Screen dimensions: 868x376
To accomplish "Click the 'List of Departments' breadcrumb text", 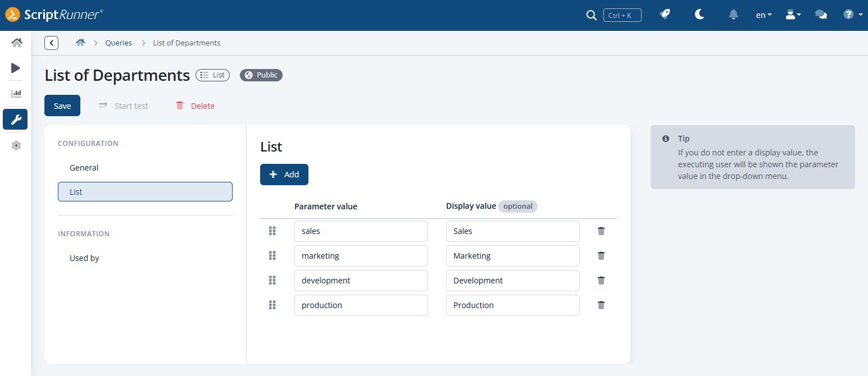I will 187,43.
